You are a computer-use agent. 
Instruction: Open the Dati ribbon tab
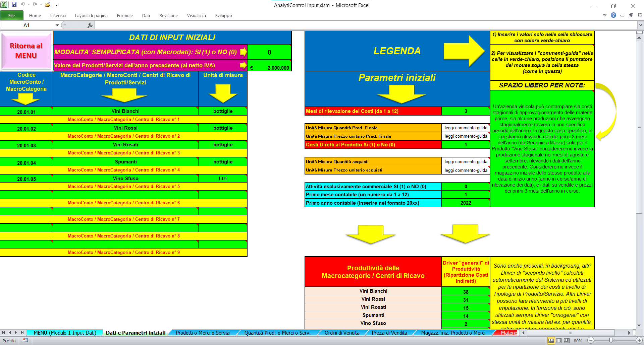click(146, 15)
